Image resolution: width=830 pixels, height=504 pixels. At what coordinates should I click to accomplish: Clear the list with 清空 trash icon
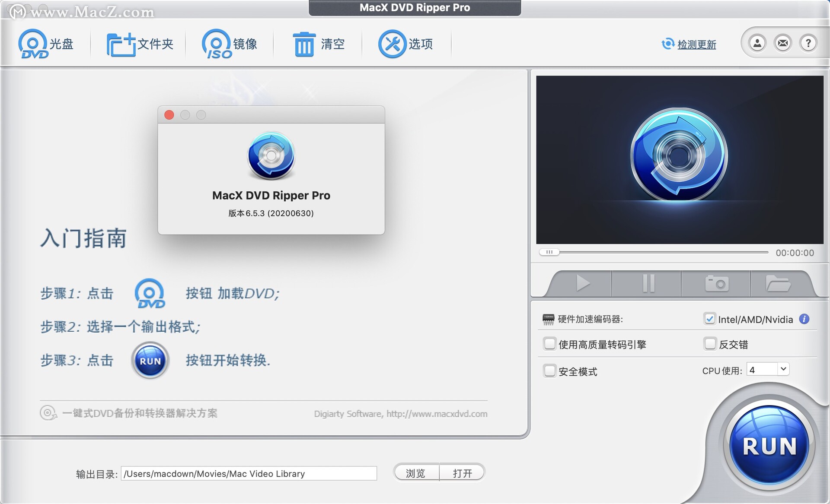319,44
